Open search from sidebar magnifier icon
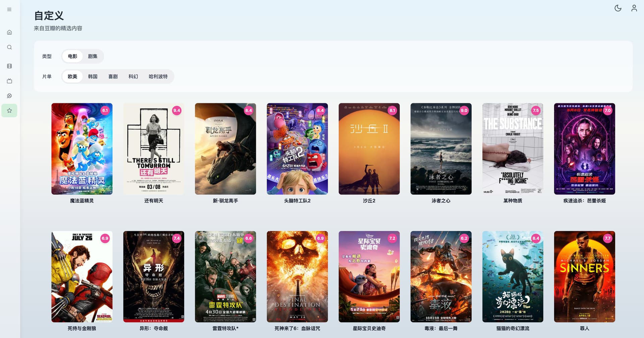 pyautogui.click(x=9, y=47)
